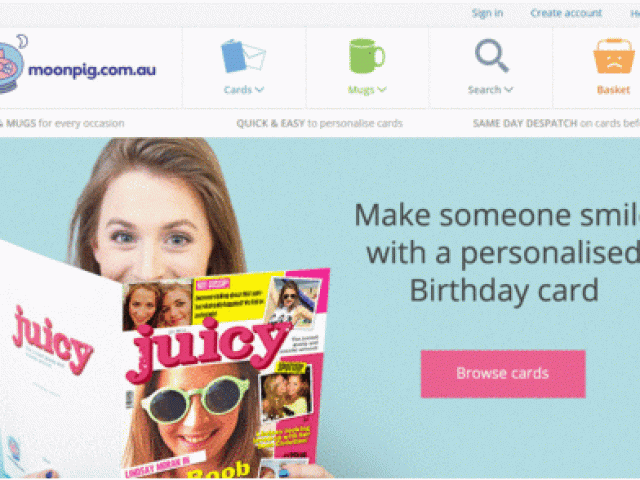
Task: Click the magnifying glass search icon
Action: pos(491,56)
